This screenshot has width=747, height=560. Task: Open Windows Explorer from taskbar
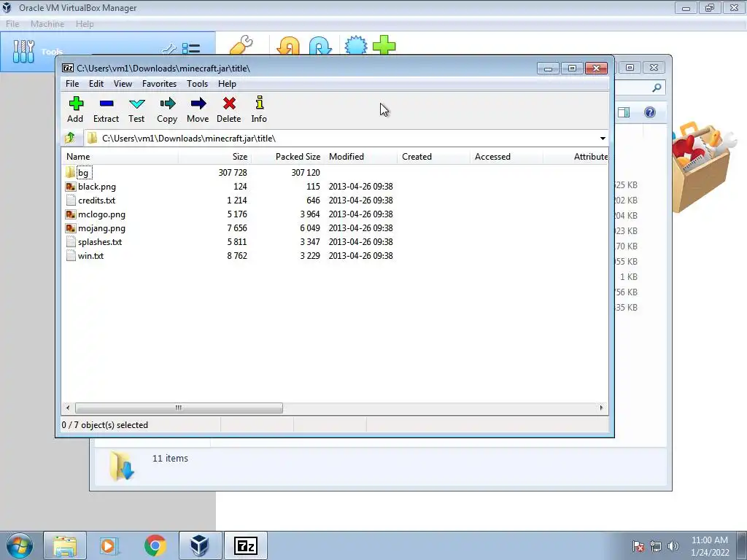[65, 545]
